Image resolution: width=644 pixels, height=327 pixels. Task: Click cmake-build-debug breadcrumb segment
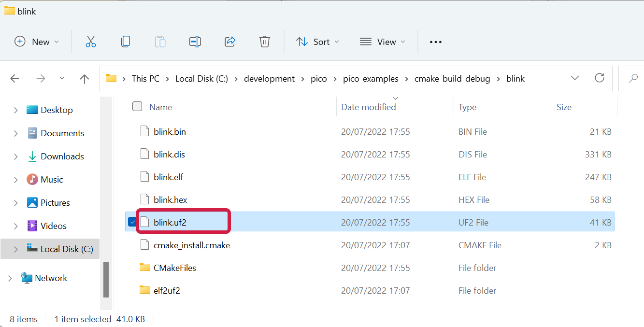click(x=452, y=78)
